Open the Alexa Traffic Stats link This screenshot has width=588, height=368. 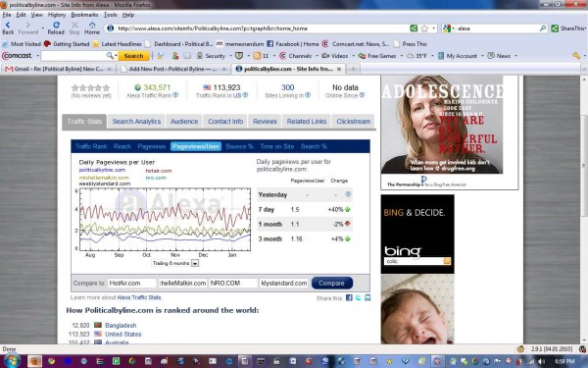click(x=139, y=297)
